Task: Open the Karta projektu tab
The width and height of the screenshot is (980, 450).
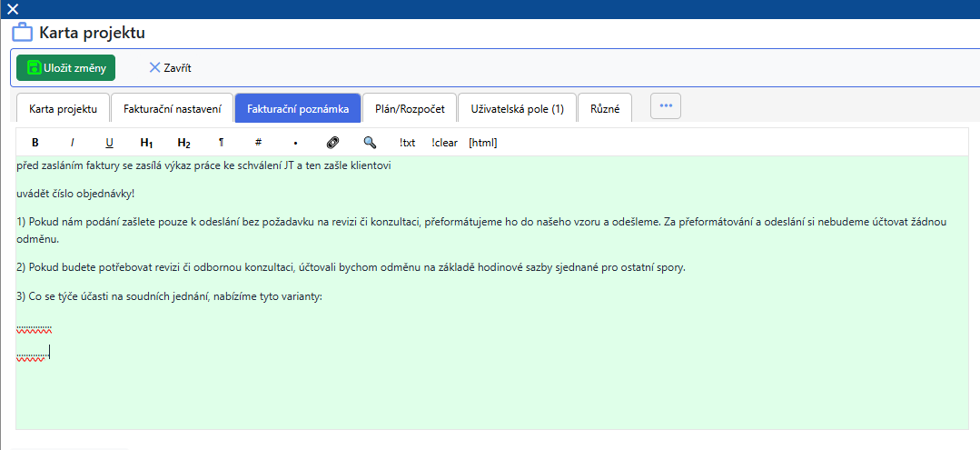Action: pos(63,108)
